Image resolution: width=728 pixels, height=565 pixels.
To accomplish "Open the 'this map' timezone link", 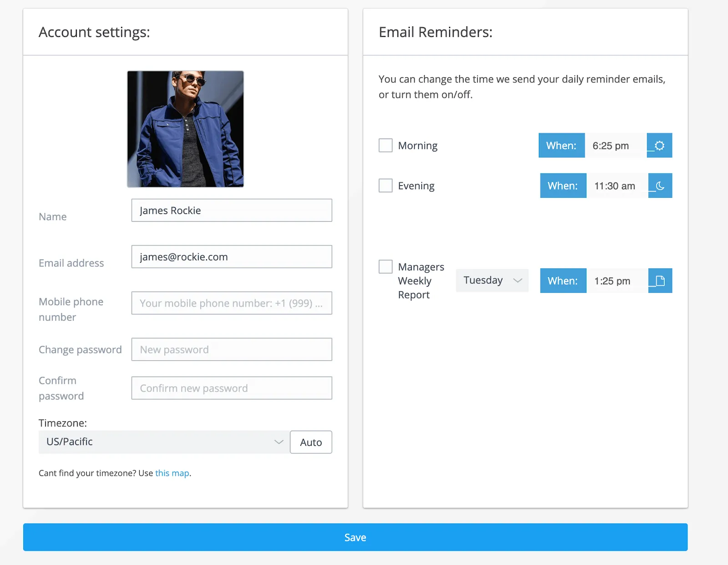I will (172, 473).
